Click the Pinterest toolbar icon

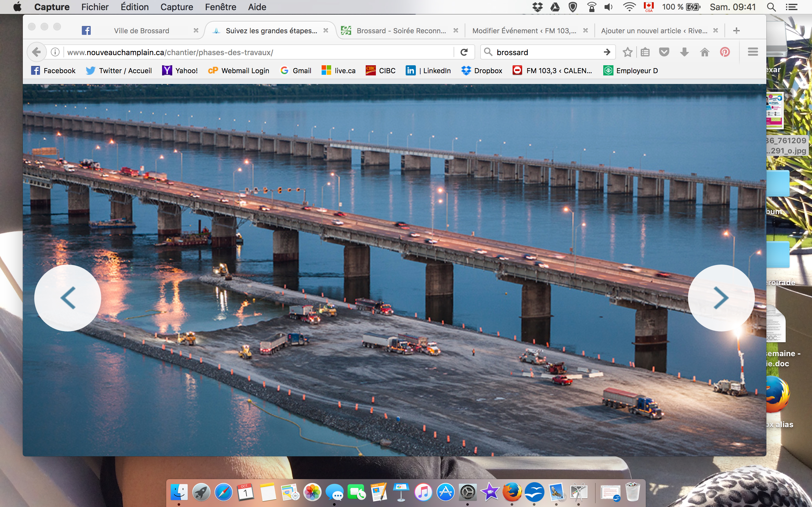click(x=725, y=52)
